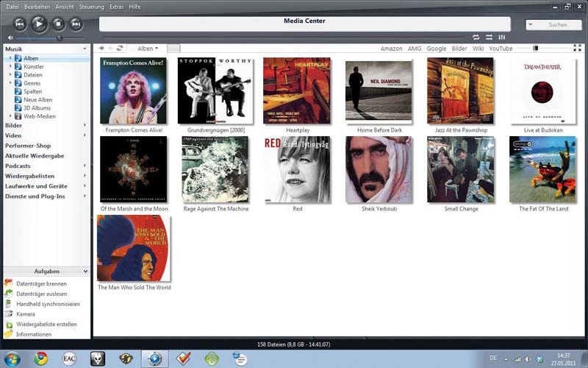Open the Bilder link
The image size is (588, 368).
point(459,49)
